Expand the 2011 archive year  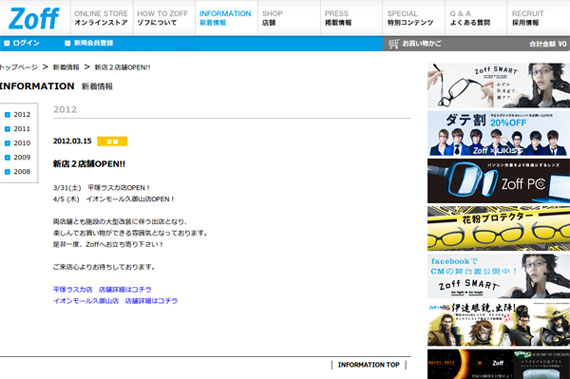[x=17, y=129]
